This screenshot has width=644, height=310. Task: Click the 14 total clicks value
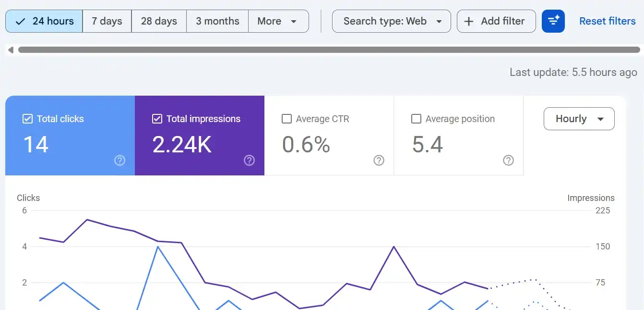point(36,145)
